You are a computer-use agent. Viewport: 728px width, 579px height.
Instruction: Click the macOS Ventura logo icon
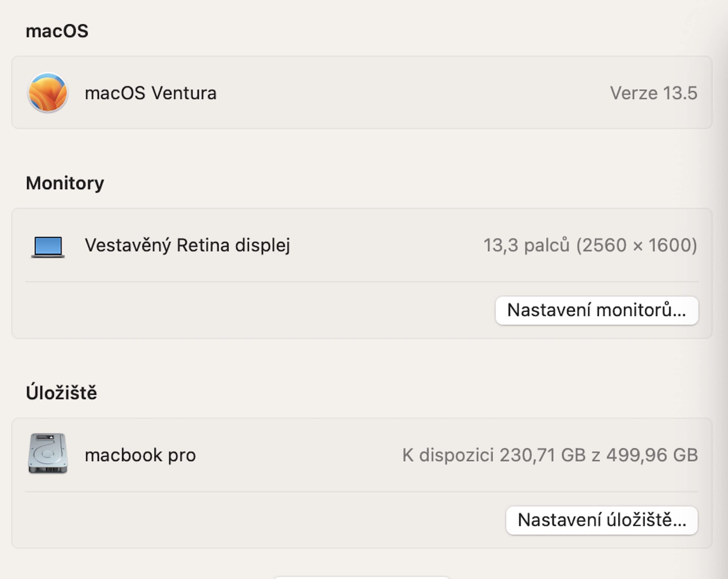click(x=47, y=93)
